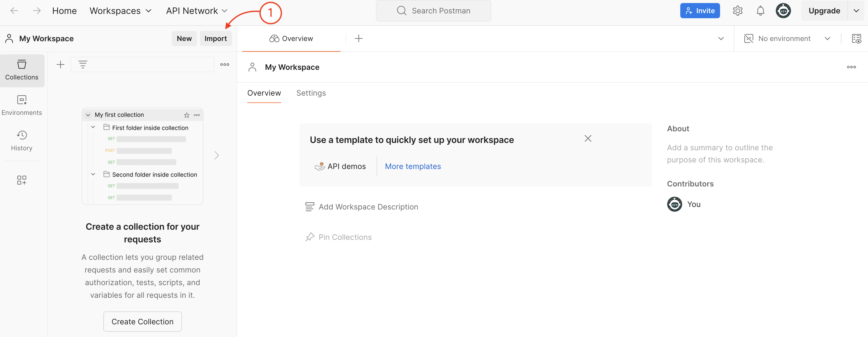Viewport: 868px width, 337px height.
Task: Click the workspace summary placeholder text
Action: [x=720, y=154]
